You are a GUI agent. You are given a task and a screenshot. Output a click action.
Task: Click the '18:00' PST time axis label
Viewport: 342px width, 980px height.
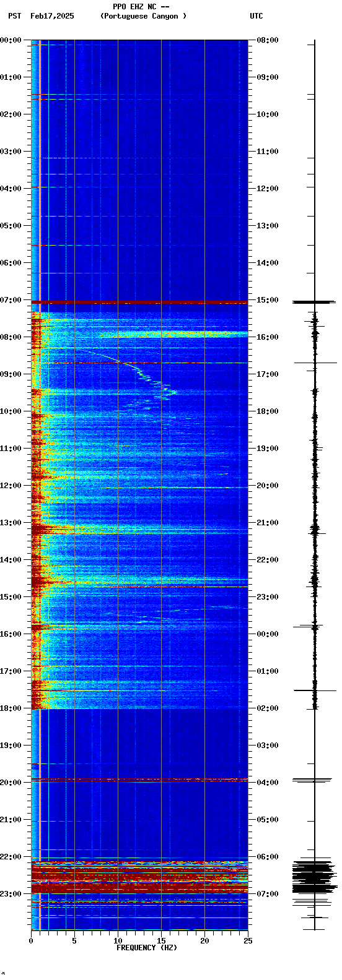coord(11,708)
